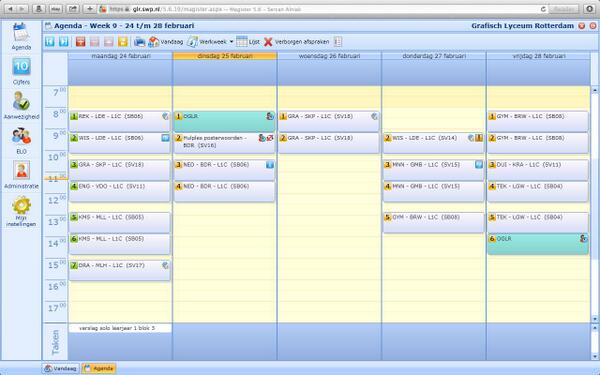The height and width of the screenshot is (375, 600).
Task: Open Thursday lesson 3 MWN - GMB
Action: point(434,170)
